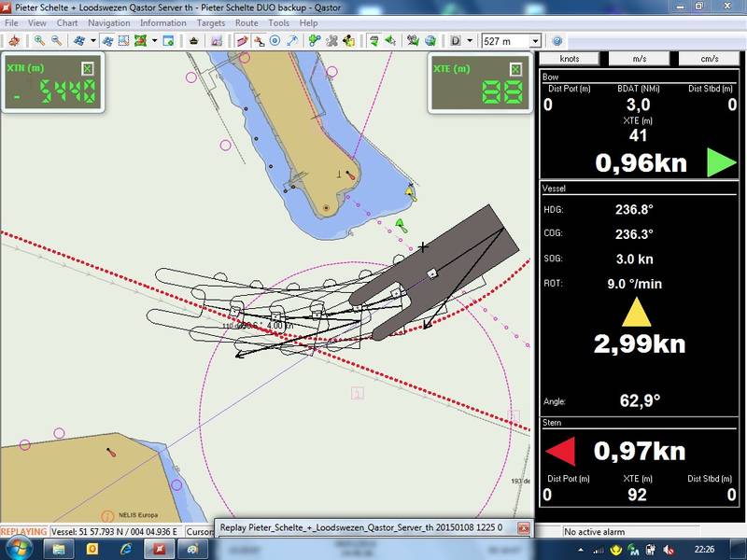
Task: Close the XTE (m) overlay panel
Action: pyautogui.click(x=515, y=69)
